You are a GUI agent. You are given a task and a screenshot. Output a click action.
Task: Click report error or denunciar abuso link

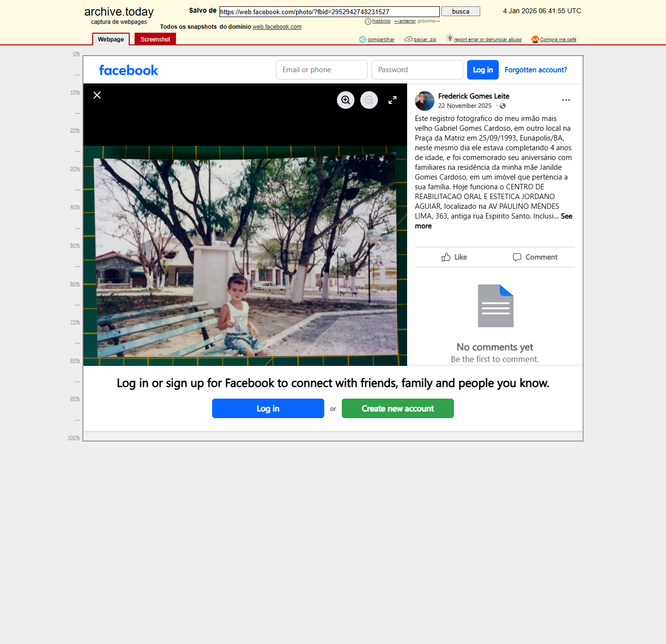[x=488, y=40]
